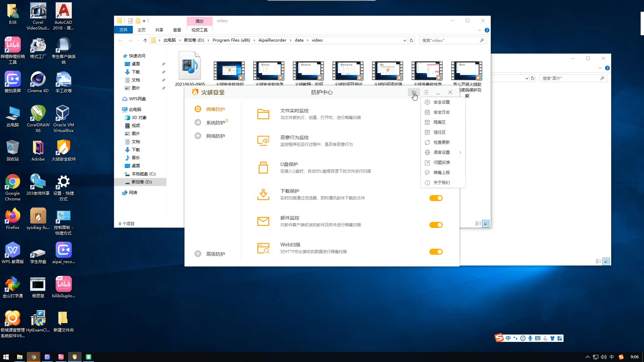Click the back arrow in Huorong title bar
The width and height of the screenshot is (644, 362).
pyautogui.click(x=414, y=93)
